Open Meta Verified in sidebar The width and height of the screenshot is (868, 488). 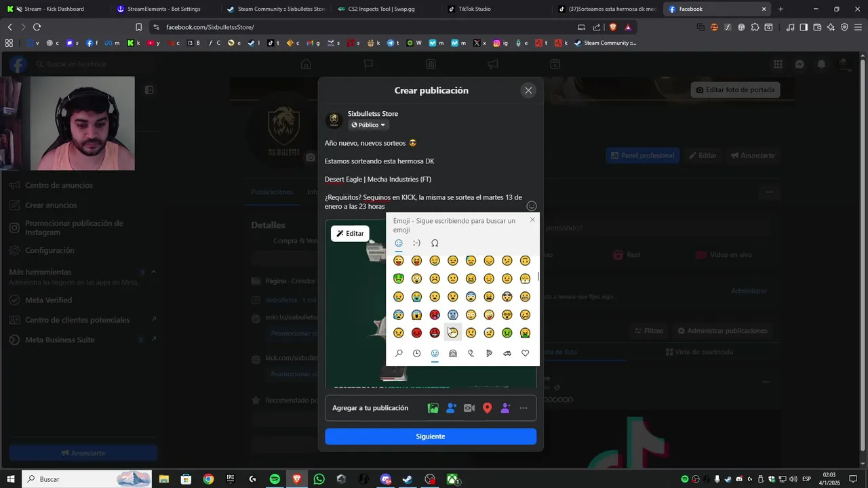(48, 300)
